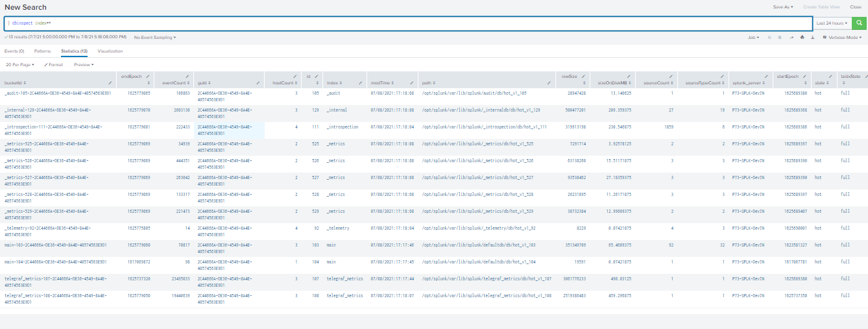
Task: Sort the table by bucketId
Action: pyautogui.click(x=16, y=83)
